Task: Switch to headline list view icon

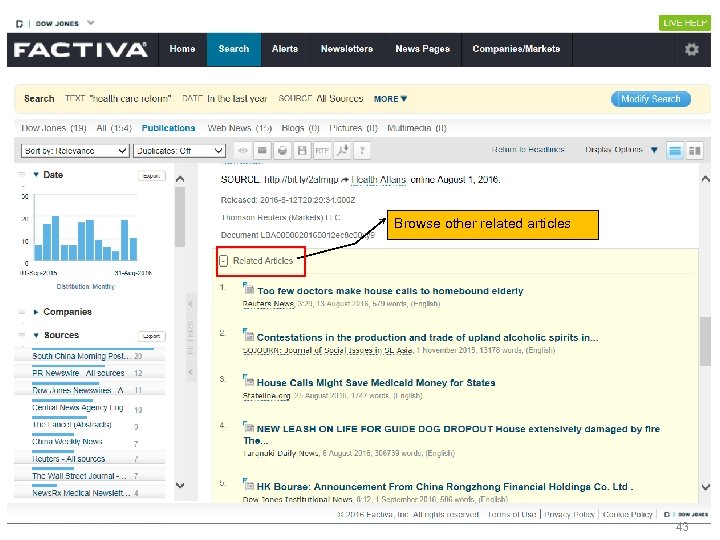Action: [675, 151]
